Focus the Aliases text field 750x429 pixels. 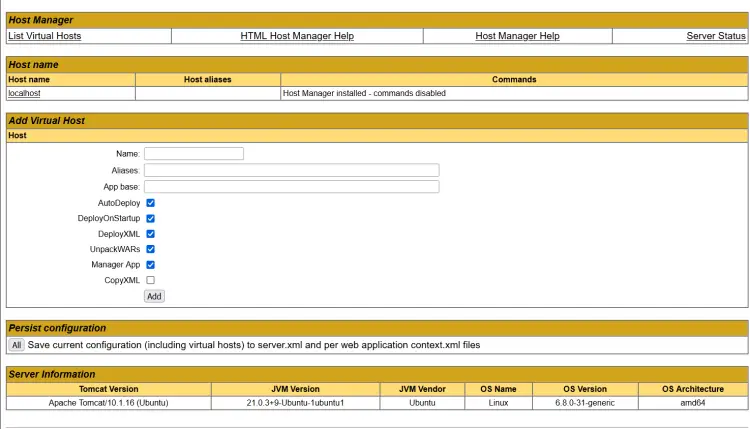pyautogui.click(x=291, y=170)
